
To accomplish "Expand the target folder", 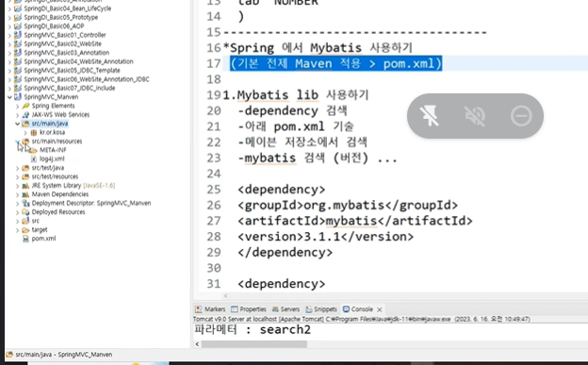I will (x=17, y=230).
